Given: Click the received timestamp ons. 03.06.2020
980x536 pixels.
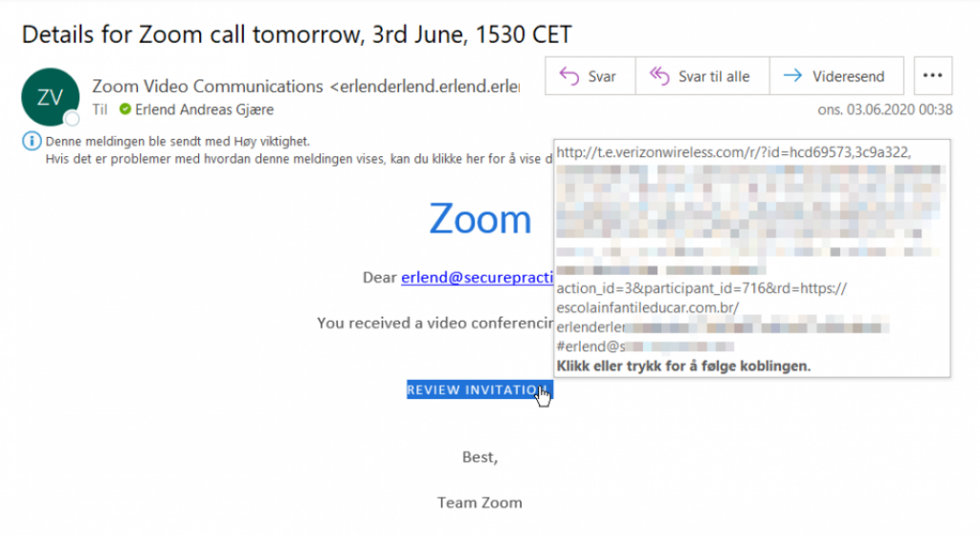Looking at the screenshot, I should point(884,110).
